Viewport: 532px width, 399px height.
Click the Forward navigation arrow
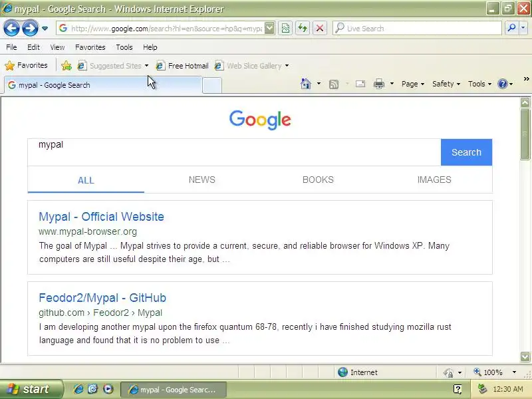pos(30,28)
